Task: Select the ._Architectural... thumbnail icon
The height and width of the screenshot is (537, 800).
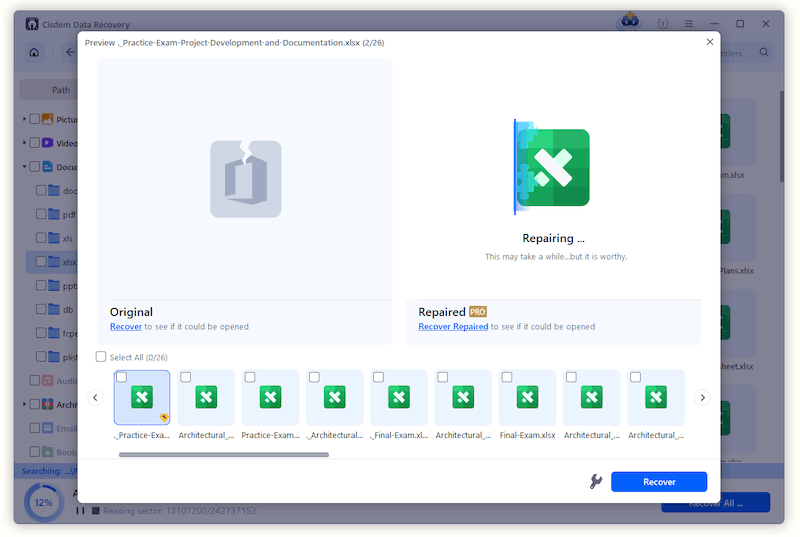Action: (335, 397)
